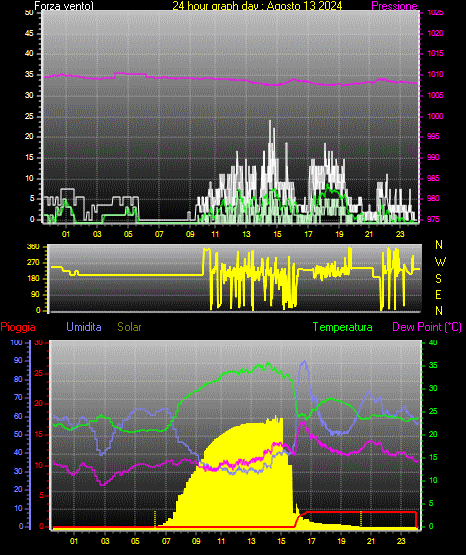Click the 07 hour tick on bottom graph
Viewport: 466px width, 555px height.
tap(166, 541)
